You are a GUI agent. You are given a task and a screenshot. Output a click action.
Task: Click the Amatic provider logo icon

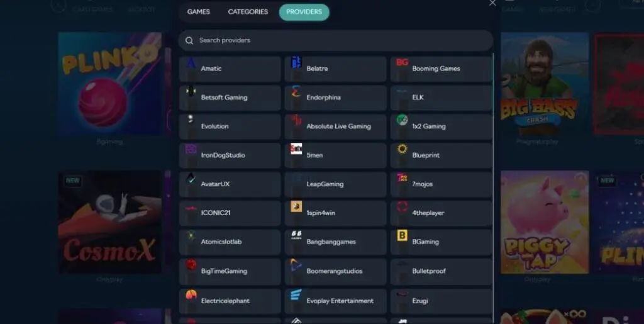tap(191, 63)
